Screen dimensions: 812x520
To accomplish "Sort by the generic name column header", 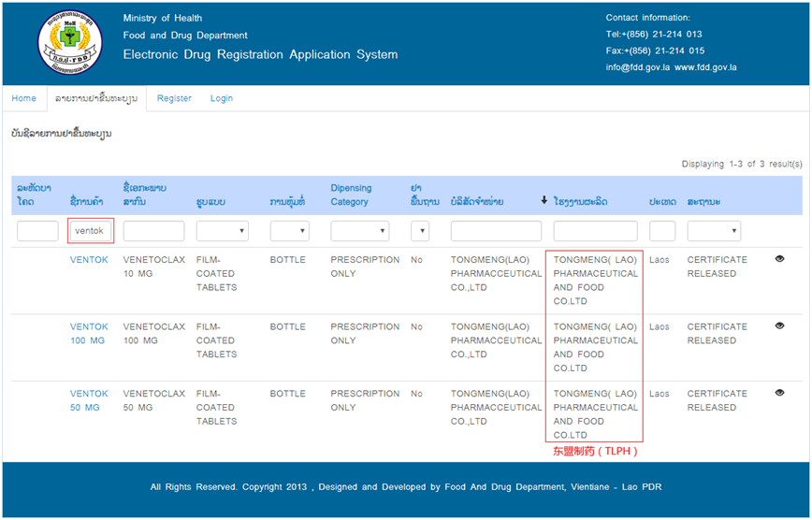I will pos(144,195).
